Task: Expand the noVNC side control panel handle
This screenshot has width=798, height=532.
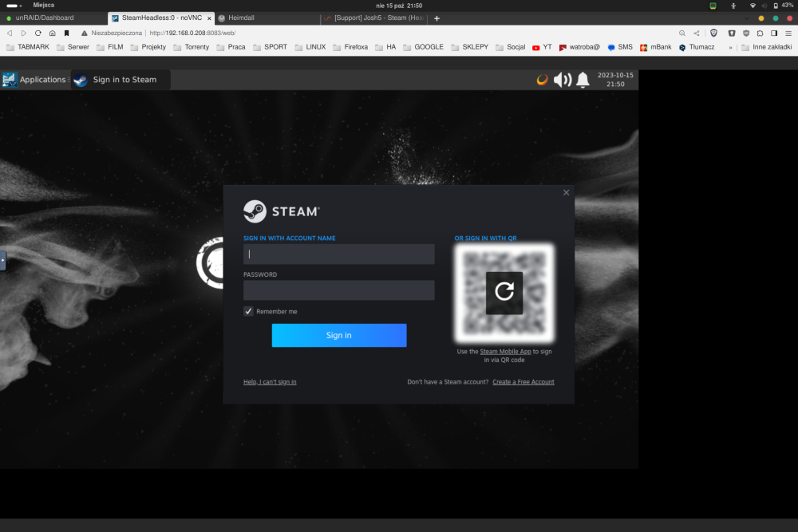Action: pos(2,260)
